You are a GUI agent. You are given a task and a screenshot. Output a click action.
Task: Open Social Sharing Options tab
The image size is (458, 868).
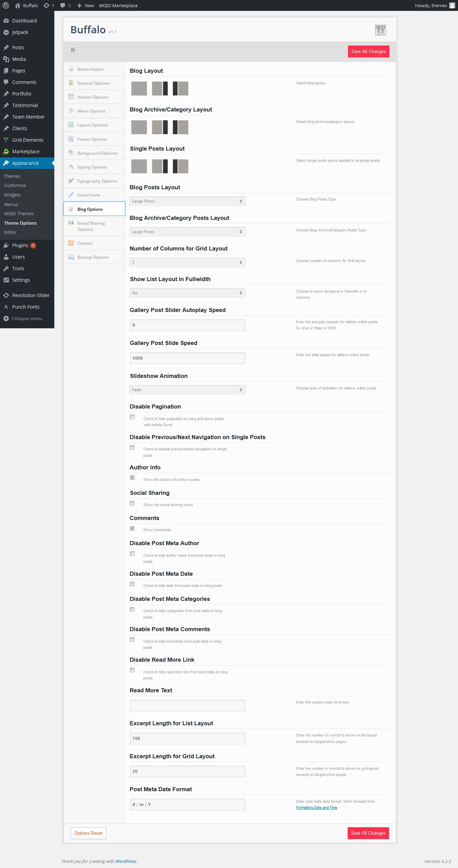[x=94, y=226]
